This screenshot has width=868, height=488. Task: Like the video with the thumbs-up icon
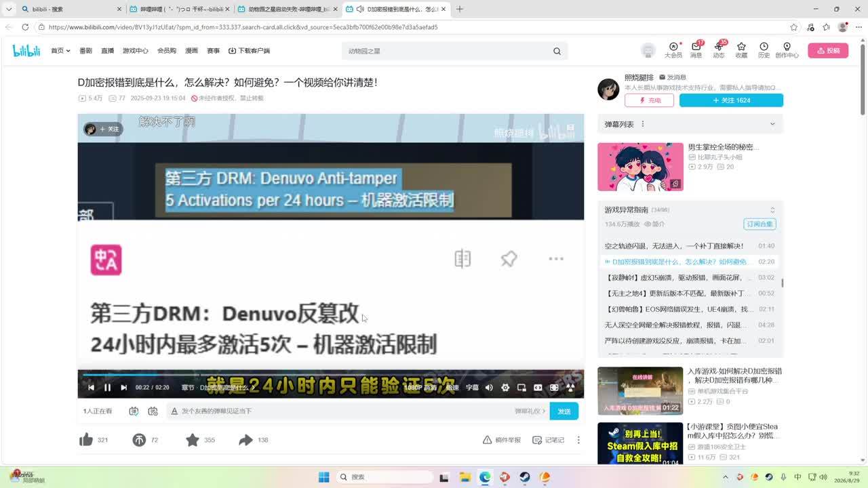point(86,440)
